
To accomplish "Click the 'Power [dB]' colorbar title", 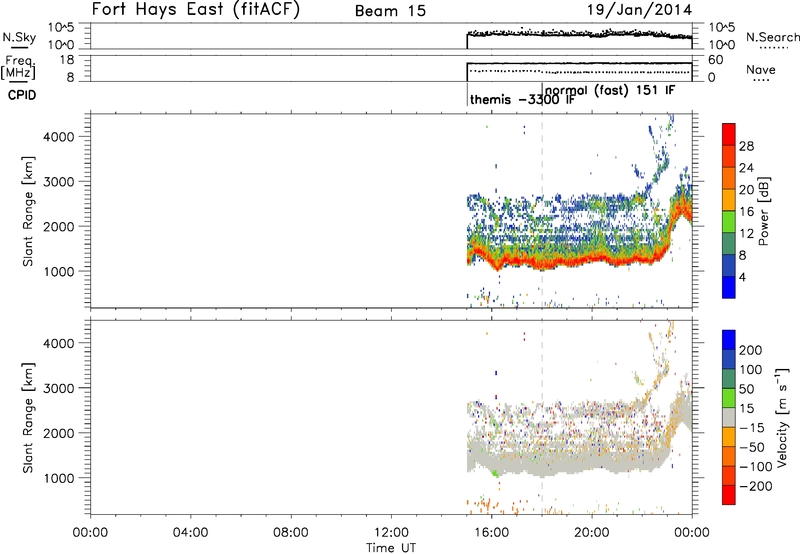I will coord(763,211).
